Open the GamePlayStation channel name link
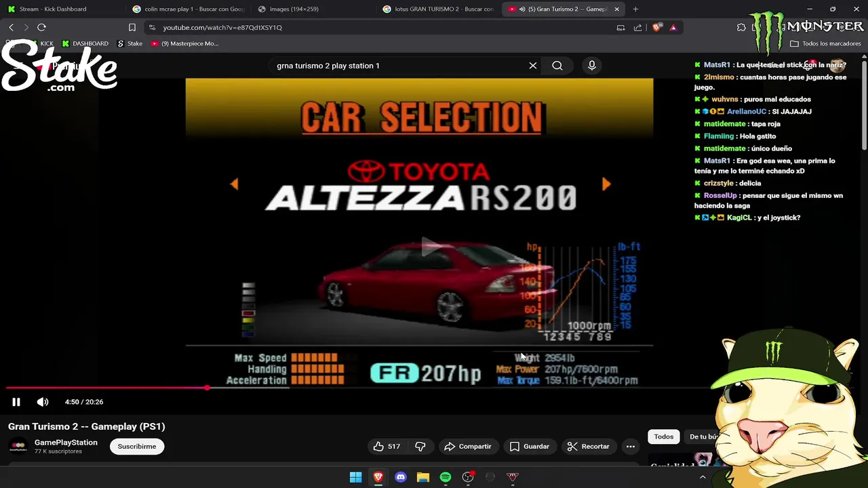 (66, 442)
